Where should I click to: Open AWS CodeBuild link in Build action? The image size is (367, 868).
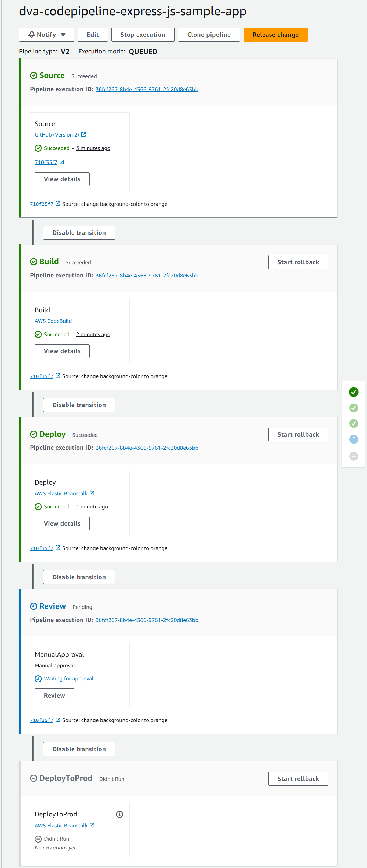point(53,321)
